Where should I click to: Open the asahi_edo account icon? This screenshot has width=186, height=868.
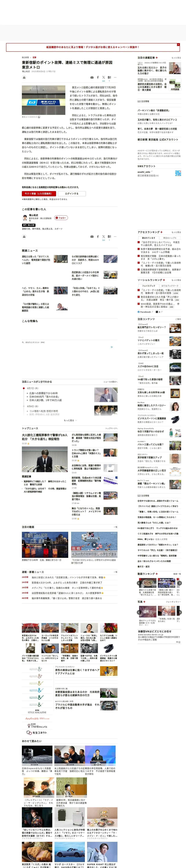coord(178,173)
